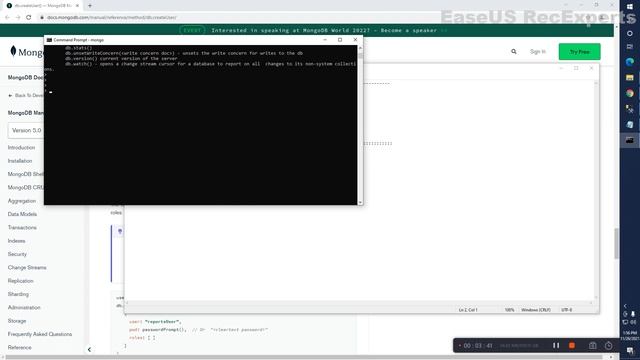Launch Microsoft Edge from the taskbar
Screen dimensions: 640x360
click(x=630, y=62)
